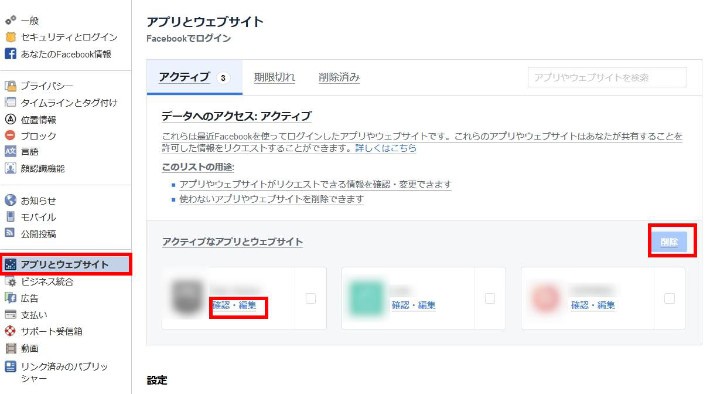Image resolution: width=710 pixels, height=394 pixels.
Task: Click the 設定 heading at bottom
Action: pos(157,380)
